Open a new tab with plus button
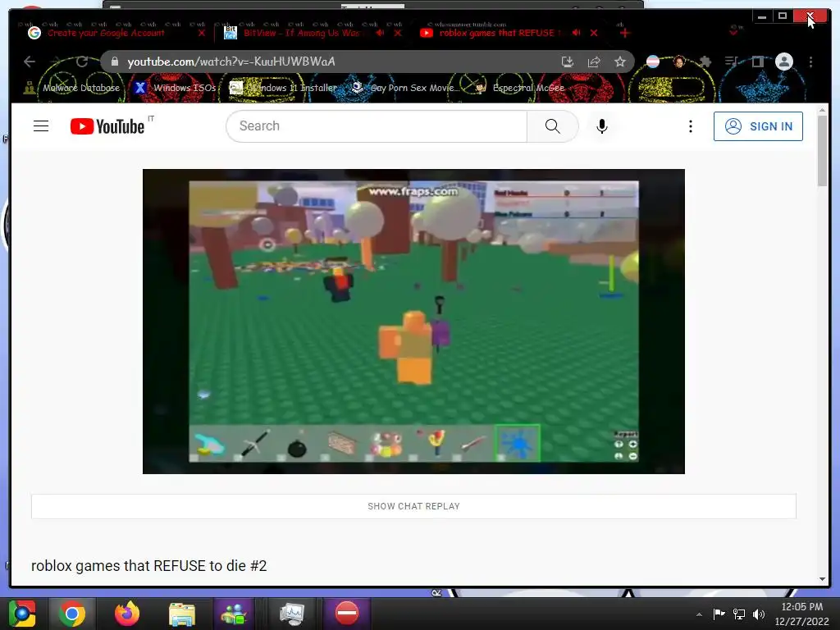This screenshot has width=840, height=630. point(624,33)
